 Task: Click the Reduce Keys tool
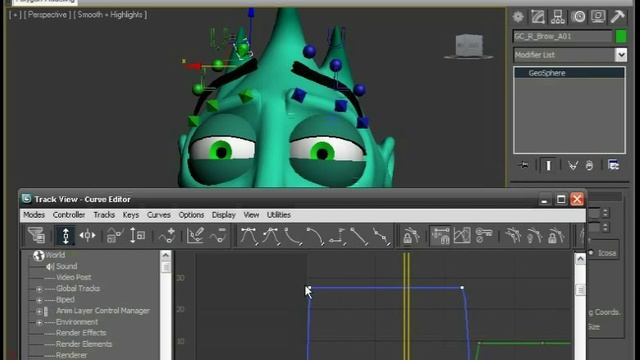218,236
